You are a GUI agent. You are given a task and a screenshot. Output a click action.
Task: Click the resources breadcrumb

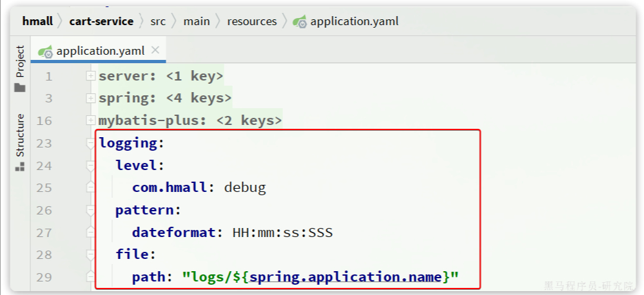252,21
